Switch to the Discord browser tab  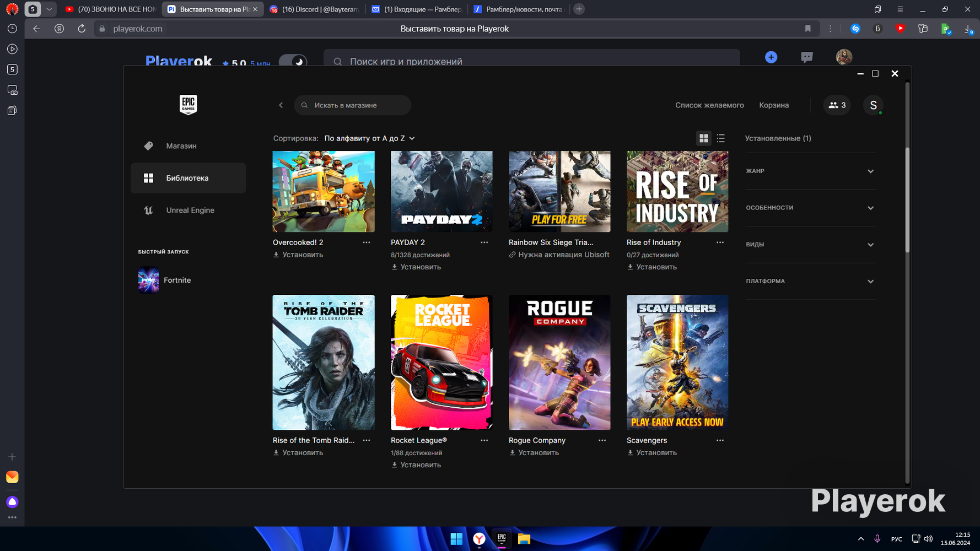tap(315, 9)
